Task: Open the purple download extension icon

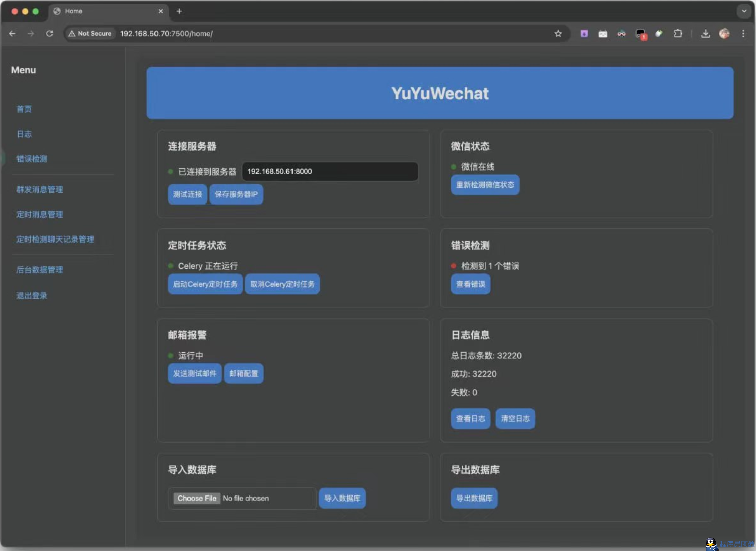Action: pyautogui.click(x=584, y=34)
